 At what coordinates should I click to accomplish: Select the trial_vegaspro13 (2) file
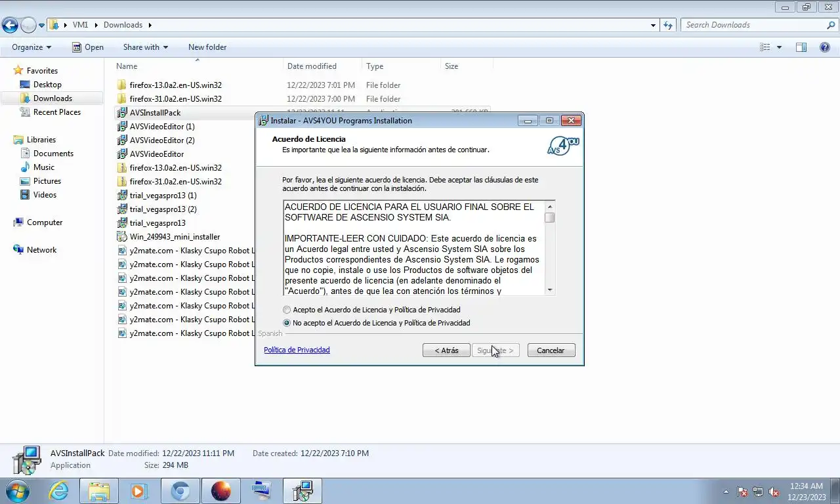click(163, 209)
